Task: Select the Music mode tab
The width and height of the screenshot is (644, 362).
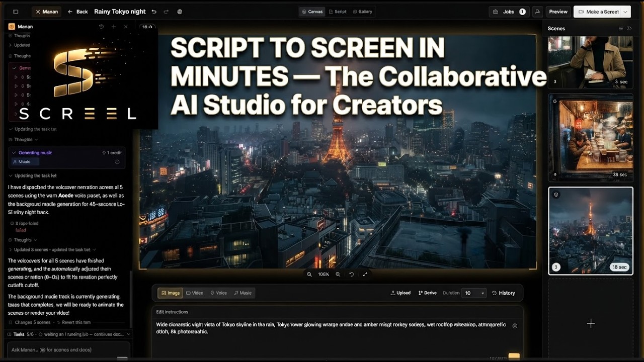Action: tap(243, 293)
